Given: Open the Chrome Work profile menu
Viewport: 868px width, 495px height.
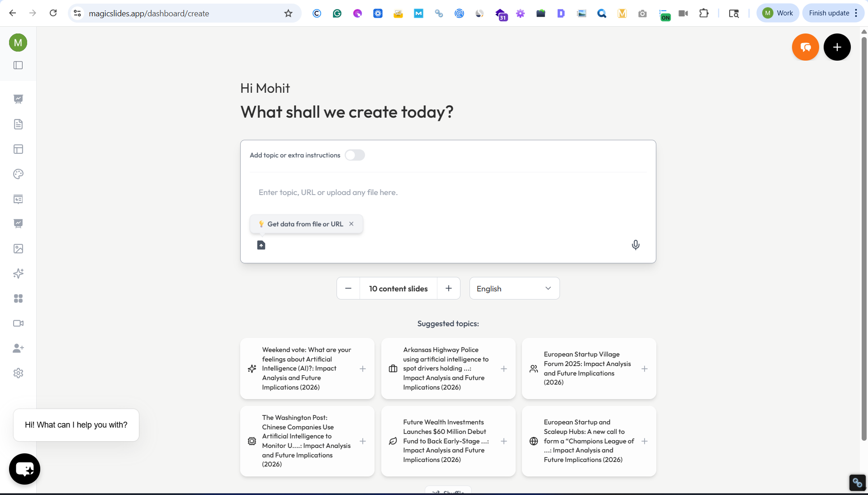Looking at the screenshot, I should click(778, 13).
